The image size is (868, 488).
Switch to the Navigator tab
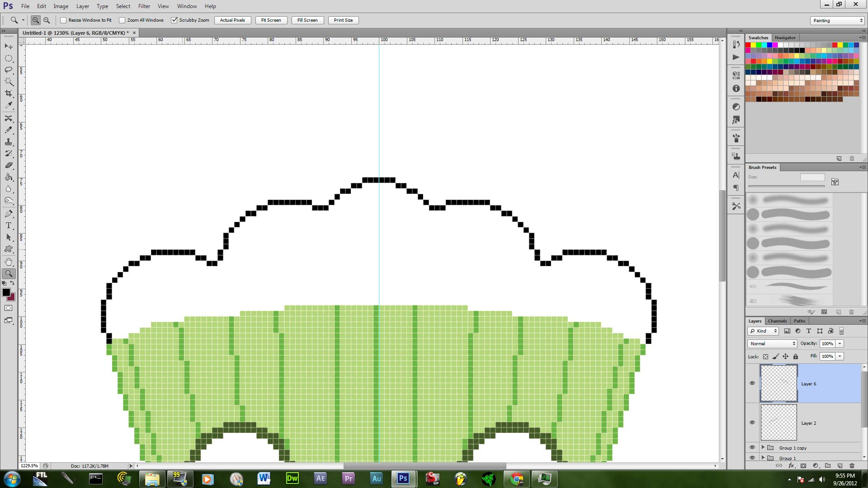click(x=785, y=38)
